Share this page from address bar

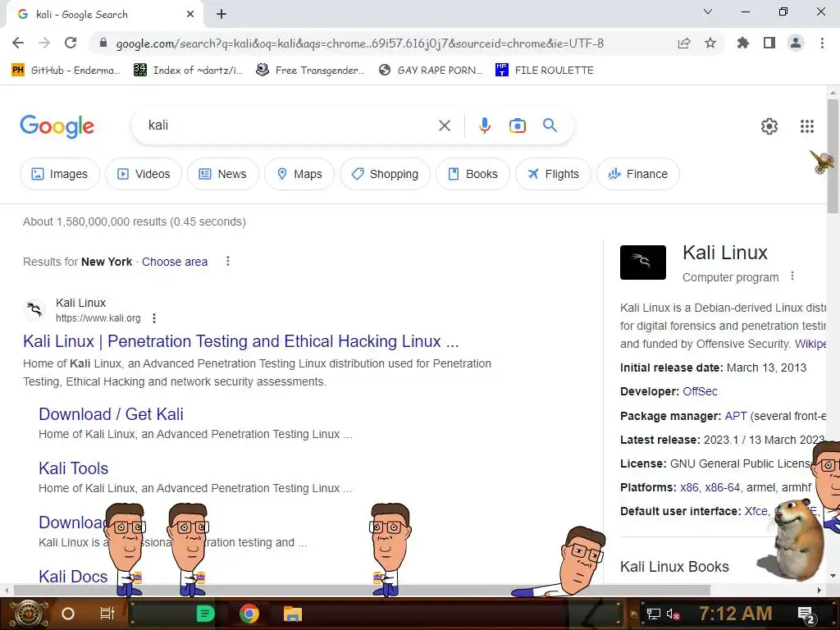(x=684, y=43)
